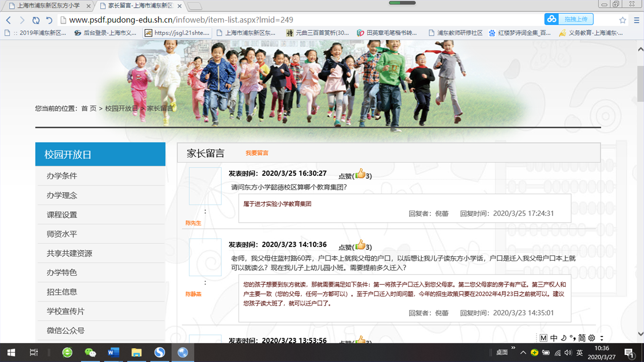
Task: Toggle simplified Chinese mode in IME bar
Action: pos(582,338)
